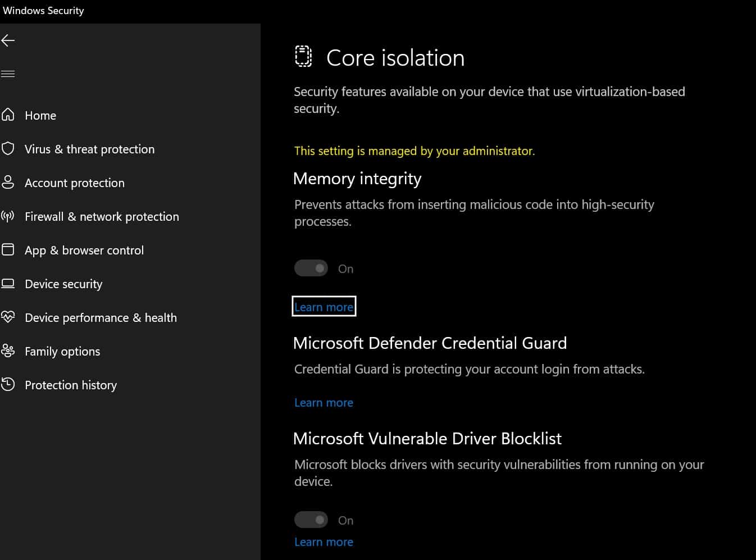Image resolution: width=756 pixels, height=560 pixels.
Task: Click the Account protection person icon
Action: pyautogui.click(x=8, y=182)
